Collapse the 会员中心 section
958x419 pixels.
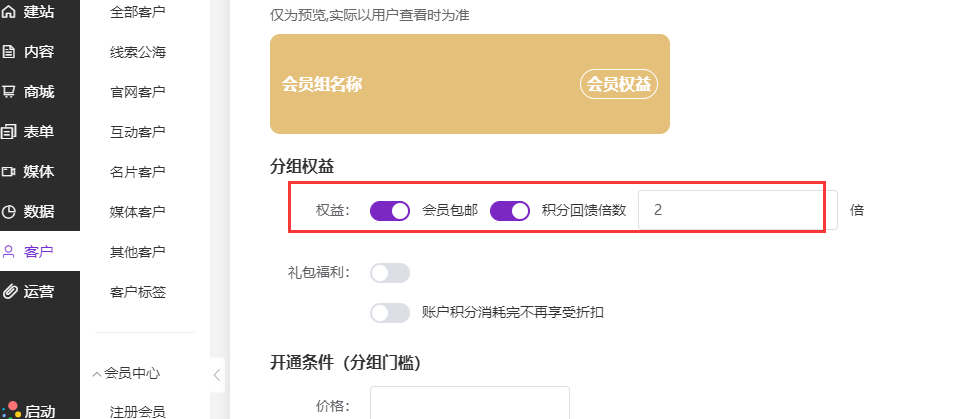pyautogui.click(x=97, y=373)
